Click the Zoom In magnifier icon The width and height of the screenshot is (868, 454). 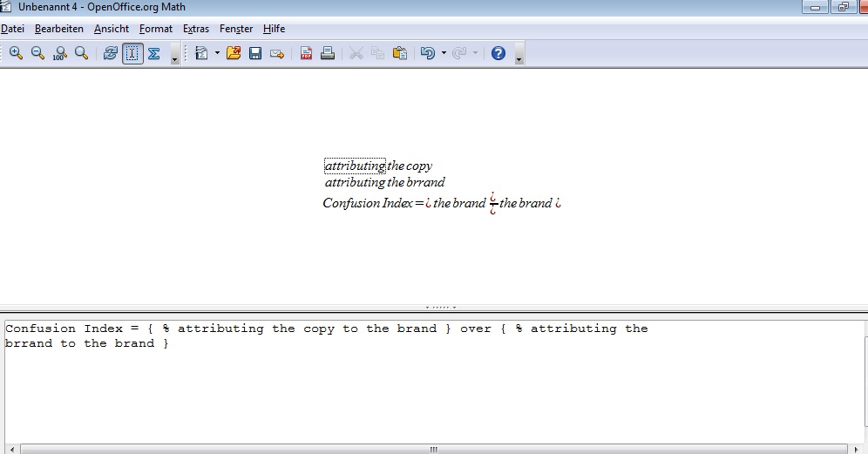(x=16, y=53)
